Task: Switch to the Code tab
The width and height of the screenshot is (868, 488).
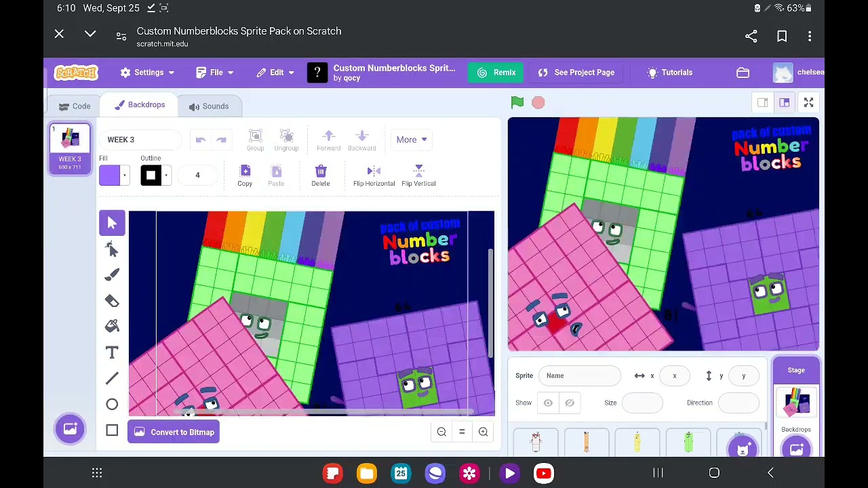Action: pos(75,106)
